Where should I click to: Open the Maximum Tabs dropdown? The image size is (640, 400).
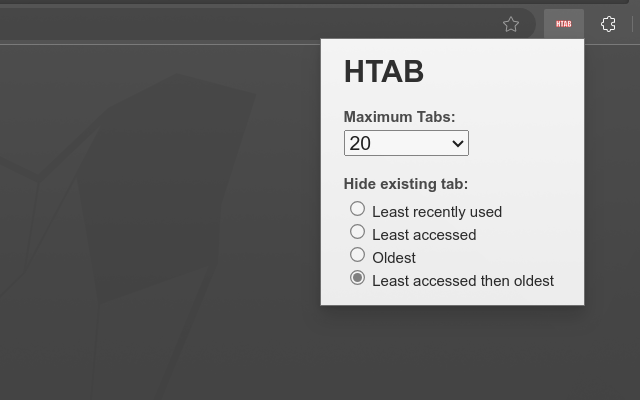click(406, 143)
